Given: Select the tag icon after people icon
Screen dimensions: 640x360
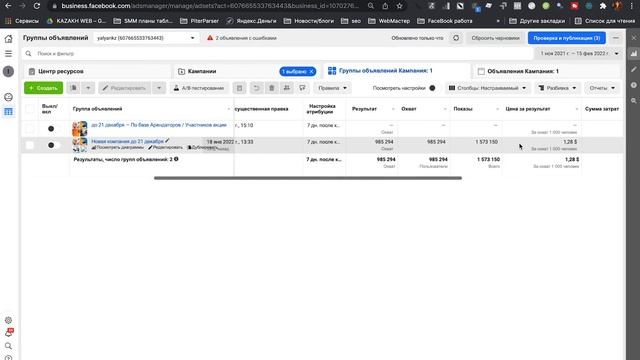Looking at the screenshot, I should point(302,88).
